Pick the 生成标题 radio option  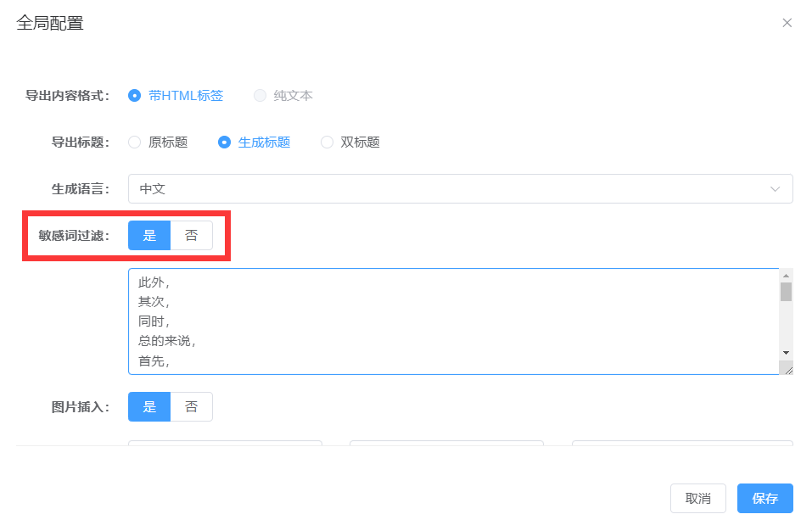pyautogui.click(x=255, y=143)
